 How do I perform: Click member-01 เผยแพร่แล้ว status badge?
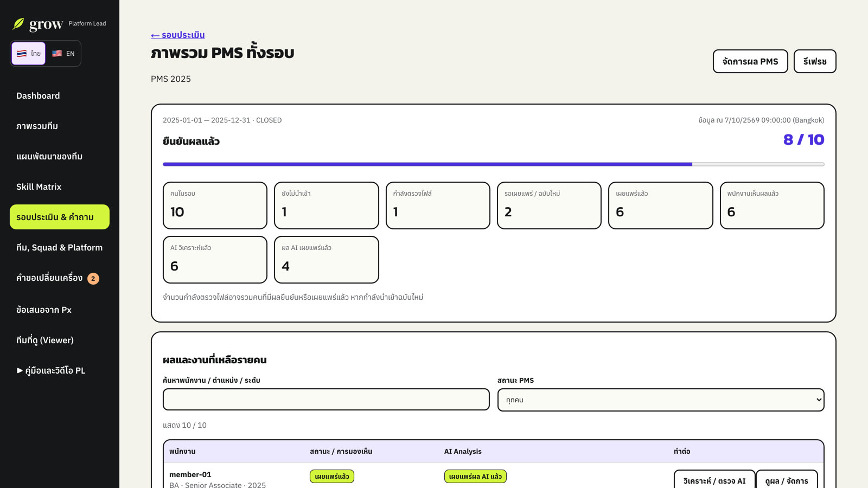pyautogui.click(x=332, y=477)
